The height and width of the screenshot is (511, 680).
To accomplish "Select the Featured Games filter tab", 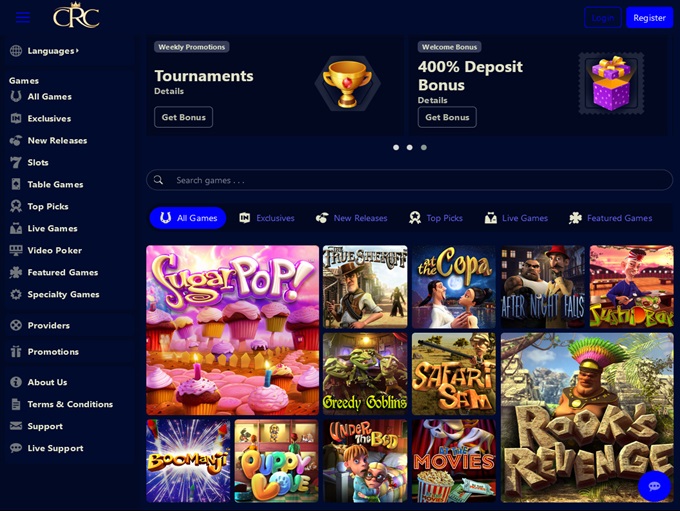I will (611, 218).
